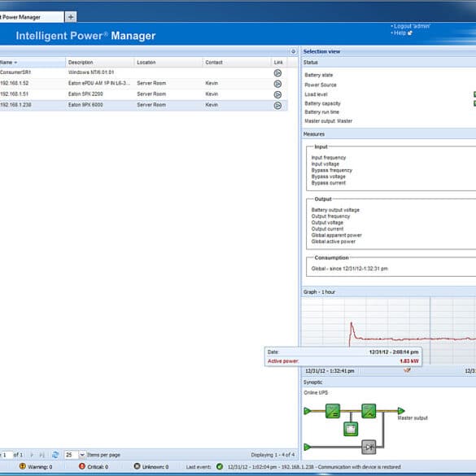The height and width of the screenshot is (476, 476).
Task: Click the DC/AC inverter block in synoptic
Action: click(x=369, y=411)
